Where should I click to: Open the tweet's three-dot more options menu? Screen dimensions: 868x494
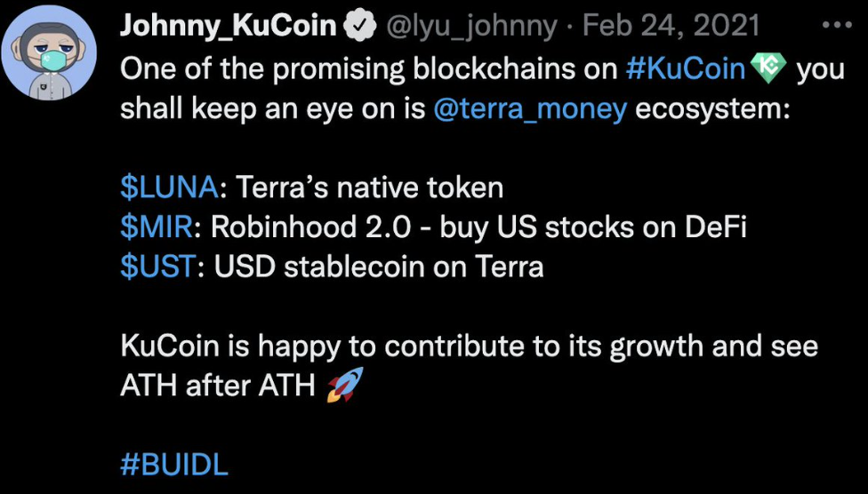tap(838, 25)
